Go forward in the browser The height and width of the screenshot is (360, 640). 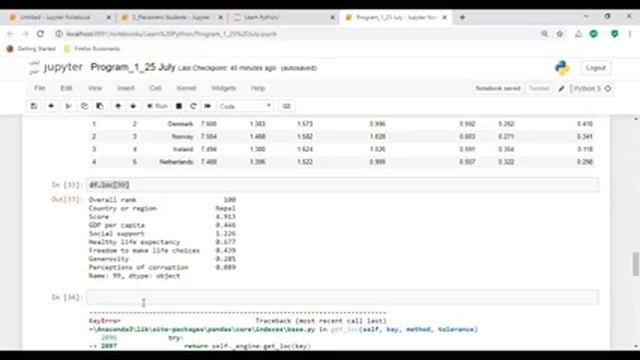click(x=25, y=34)
